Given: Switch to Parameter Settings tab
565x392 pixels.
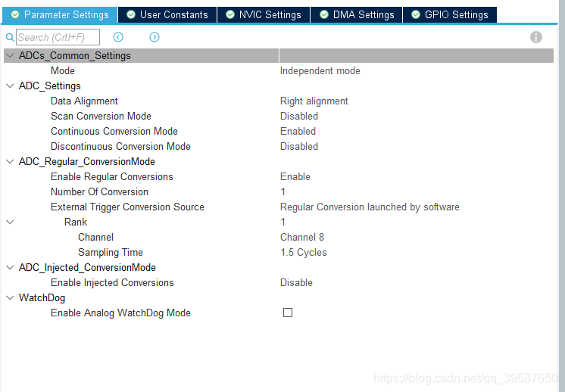Looking at the screenshot, I should (x=60, y=15).
